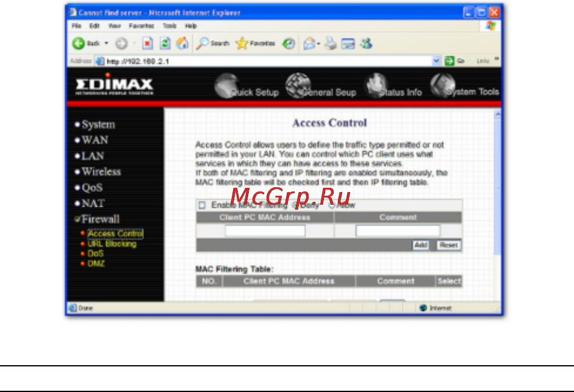The width and height of the screenshot is (574, 392).
Task: Click the Print icon
Action: [x=331, y=44]
